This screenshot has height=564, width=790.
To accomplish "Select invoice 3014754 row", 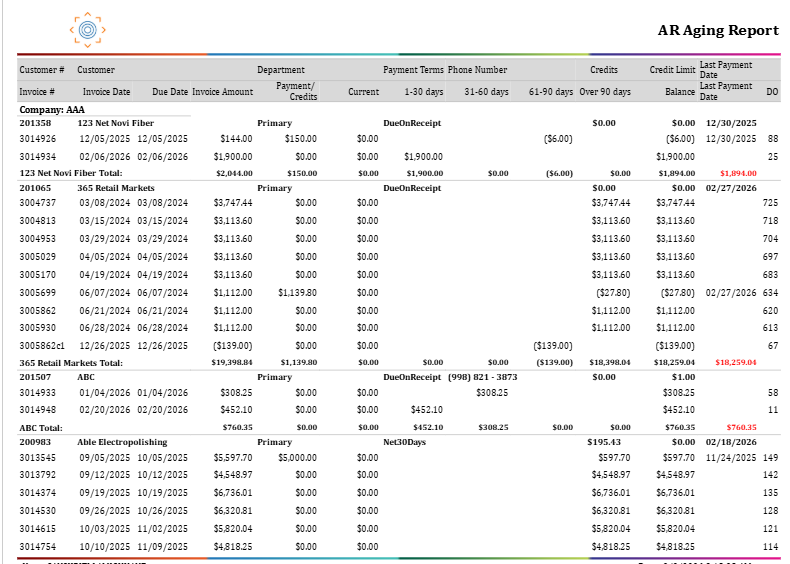I will (x=399, y=547).
